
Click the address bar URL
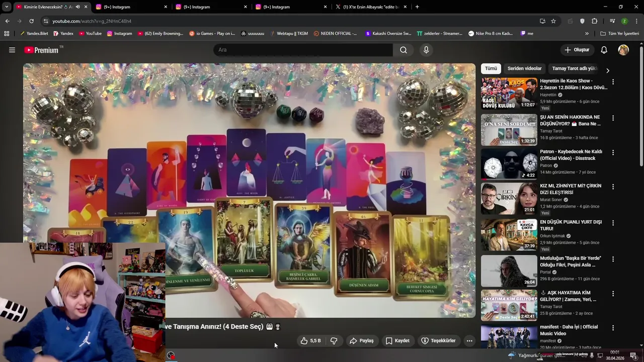92,21
